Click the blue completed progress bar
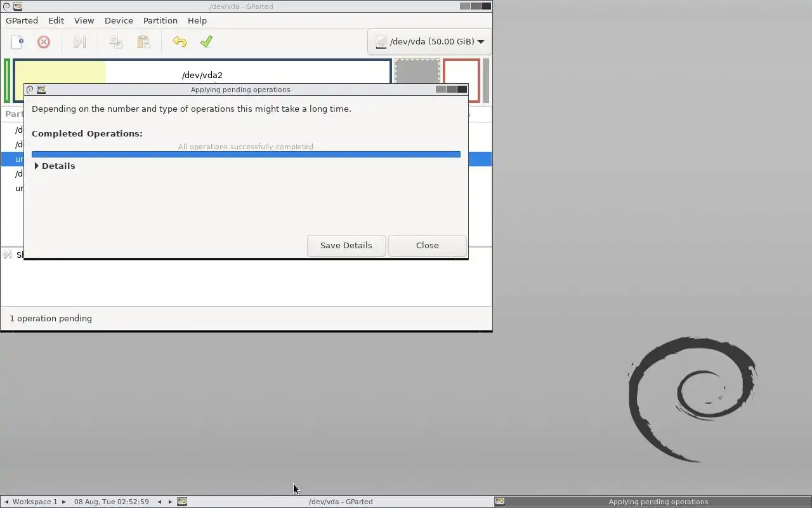The height and width of the screenshot is (508, 812). pyautogui.click(x=246, y=154)
